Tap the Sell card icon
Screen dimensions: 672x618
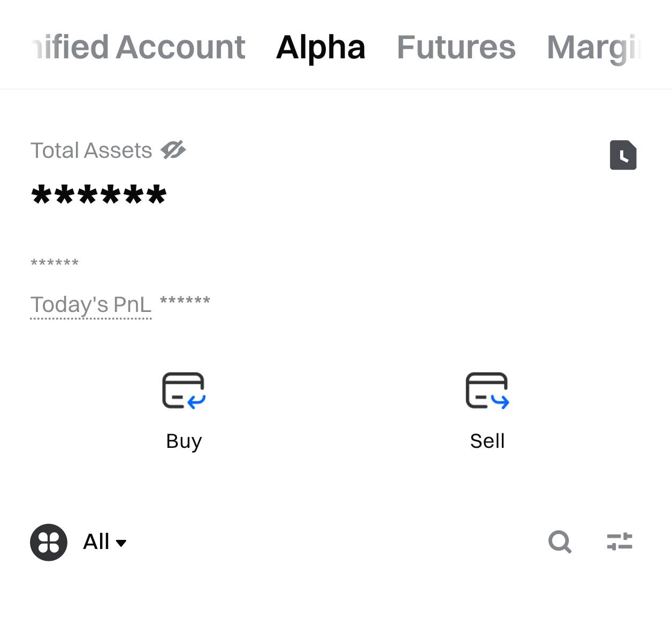pos(487,391)
